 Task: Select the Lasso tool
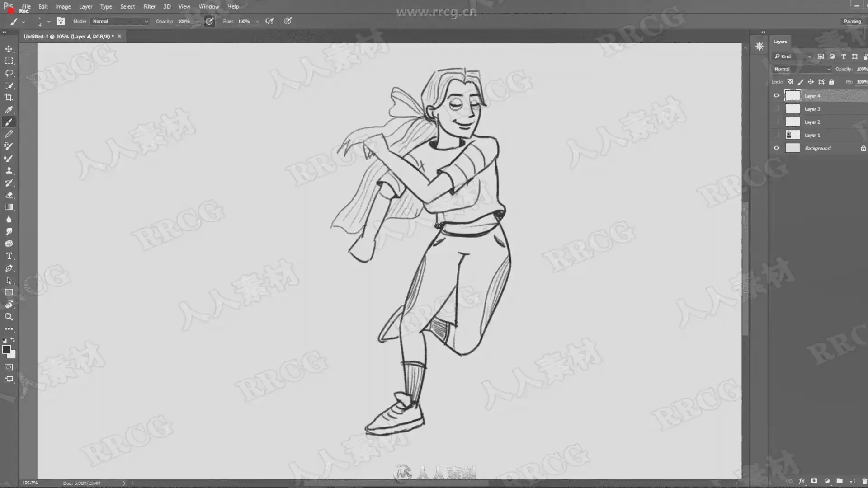(9, 73)
